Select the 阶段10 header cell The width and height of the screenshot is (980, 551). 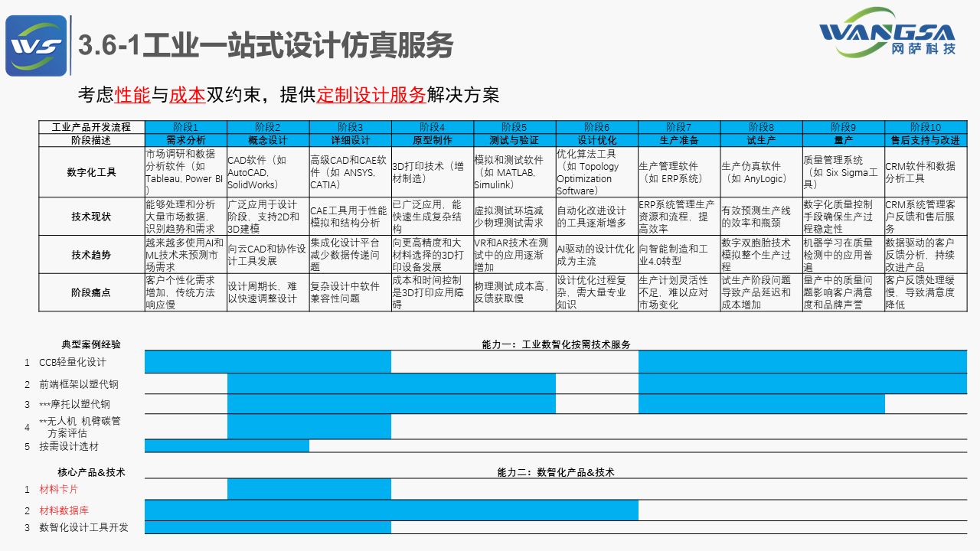(x=926, y=127)
